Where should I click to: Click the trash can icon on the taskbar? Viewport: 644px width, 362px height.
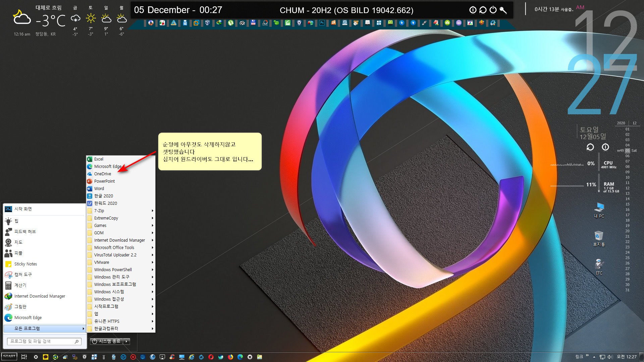point(104,357)
